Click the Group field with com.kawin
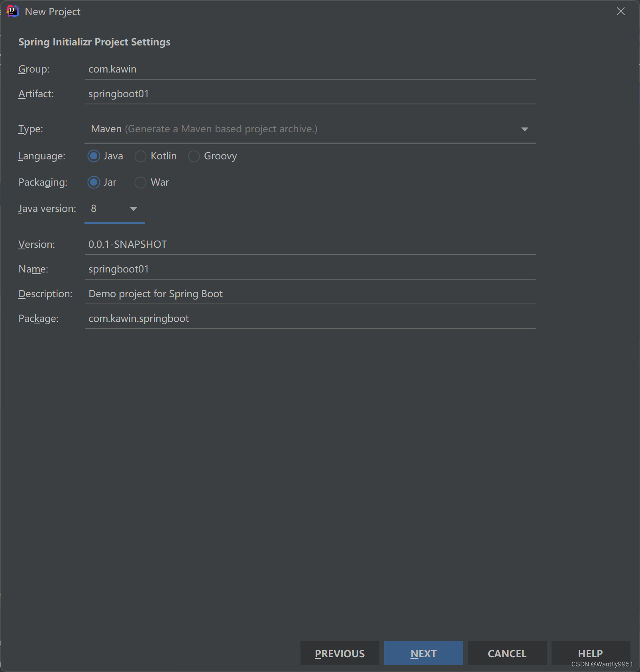640x672 pixels. 310,69
